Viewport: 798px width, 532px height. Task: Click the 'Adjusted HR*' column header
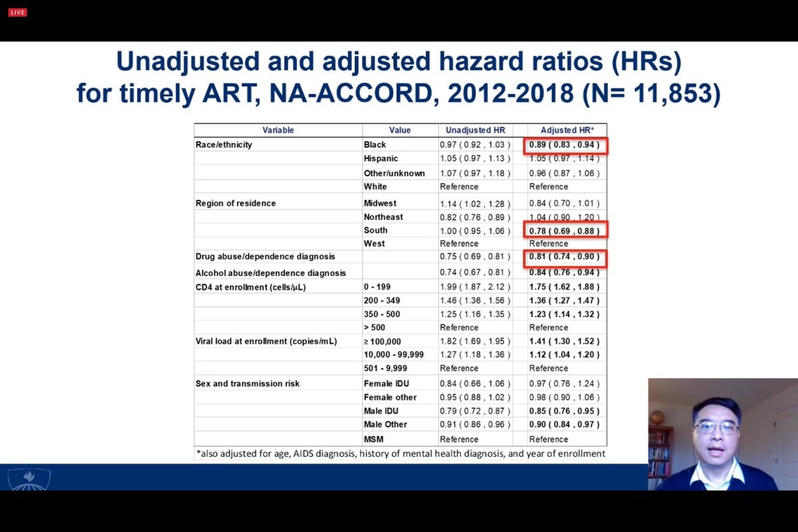[x=567, y=130]
